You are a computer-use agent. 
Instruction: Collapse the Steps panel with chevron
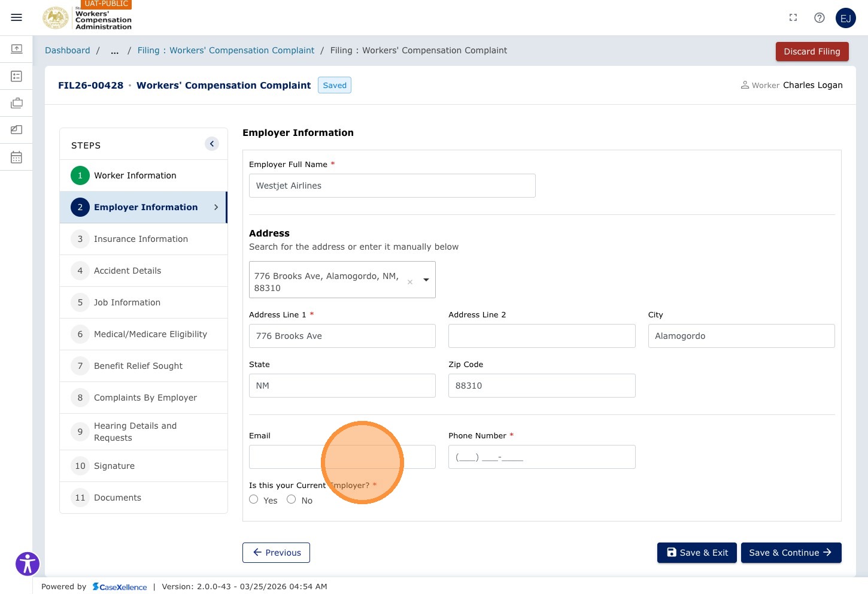212,144
